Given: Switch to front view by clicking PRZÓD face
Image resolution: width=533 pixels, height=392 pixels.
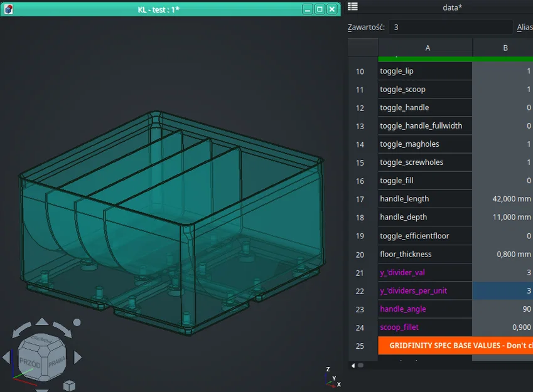Looking at the screenshot, I should (x=30, y=363).
